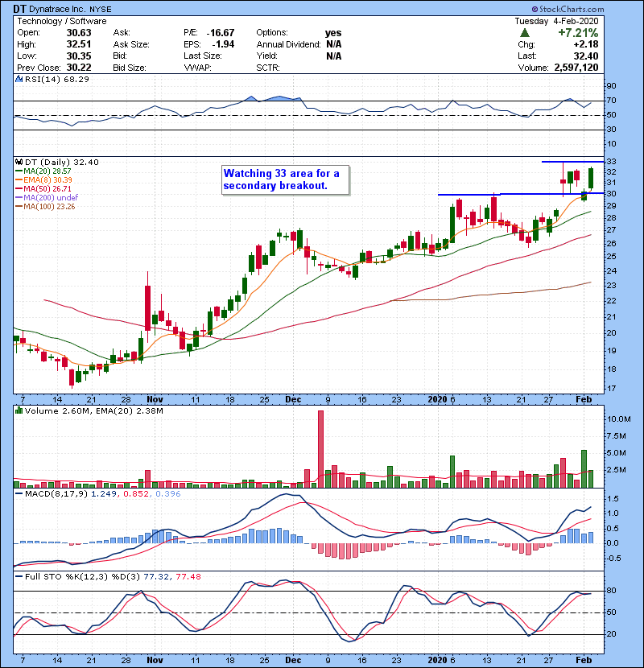The width and height of the screenshot is (644, 668).
Task: Click the Volume value 2,597,120
Action: click(x=576, y=68)
